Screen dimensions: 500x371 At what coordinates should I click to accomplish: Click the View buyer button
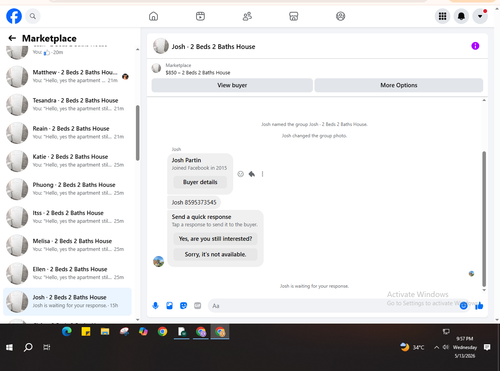coord(232,85)
